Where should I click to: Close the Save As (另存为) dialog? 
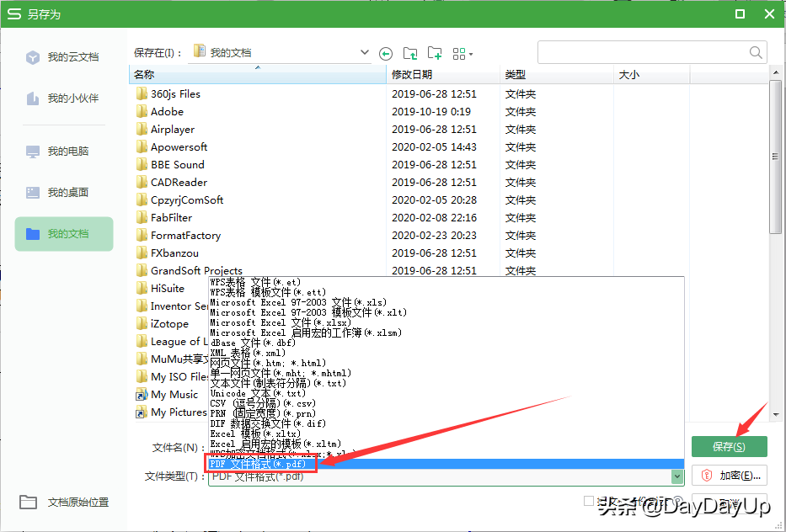[x=769, y=14]
